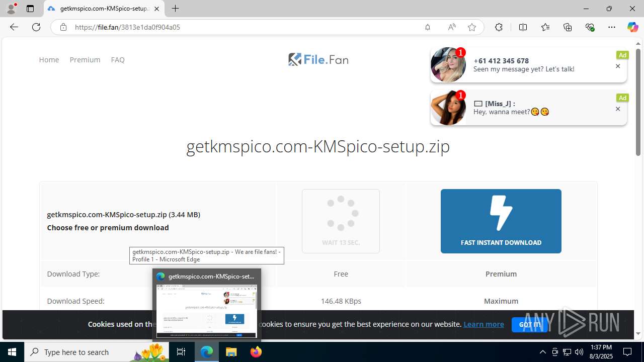
Task: Launch Firefox from taskbar
Action: 256,352
